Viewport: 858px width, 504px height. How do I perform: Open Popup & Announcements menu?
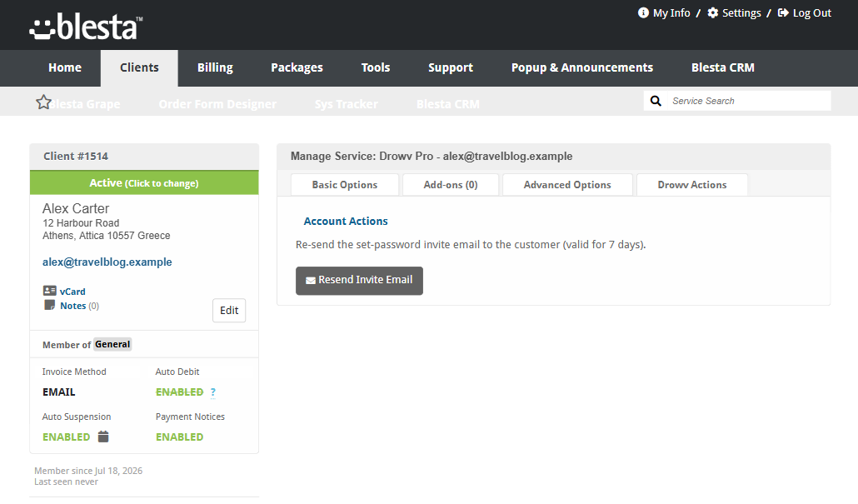pos(582,67)
